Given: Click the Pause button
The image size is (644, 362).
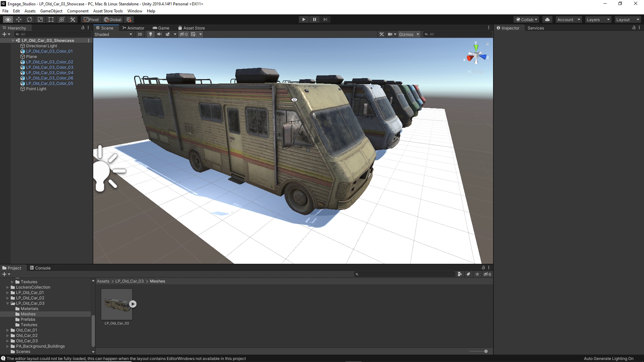Looking at the screenshot, I should click(x=315, y=19).
